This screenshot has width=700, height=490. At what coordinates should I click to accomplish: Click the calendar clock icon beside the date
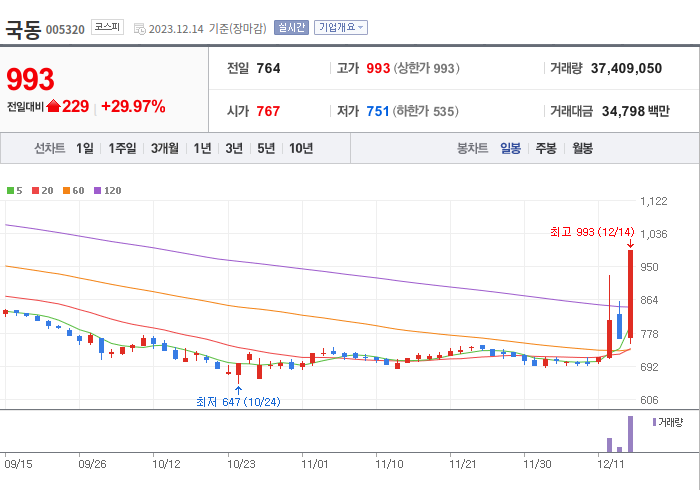point(140,29)
